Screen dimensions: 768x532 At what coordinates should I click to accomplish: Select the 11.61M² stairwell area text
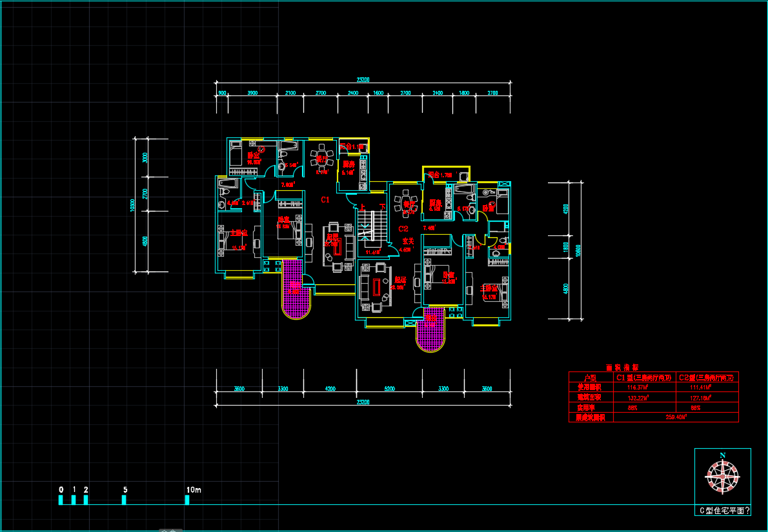coord(373,253)
